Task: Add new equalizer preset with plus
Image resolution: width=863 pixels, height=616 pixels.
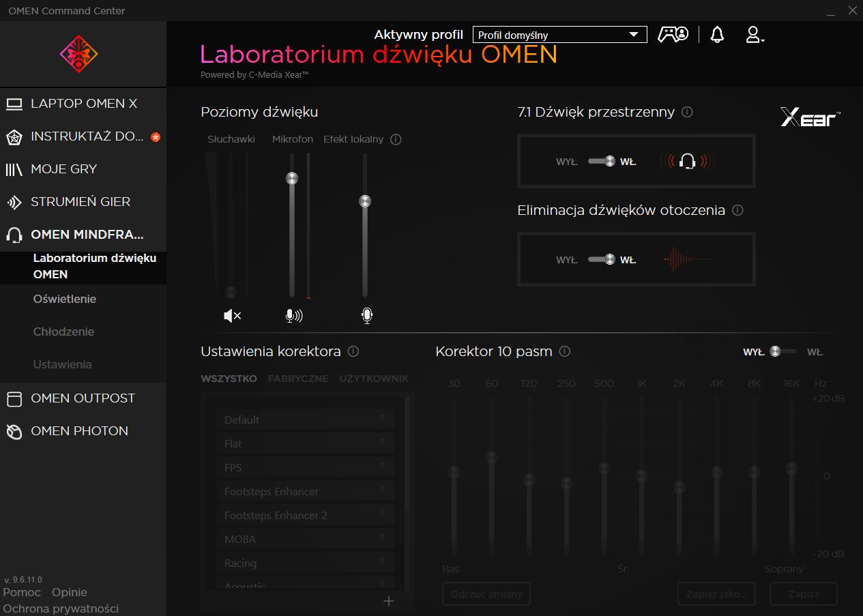Action: tap(389, 601)
